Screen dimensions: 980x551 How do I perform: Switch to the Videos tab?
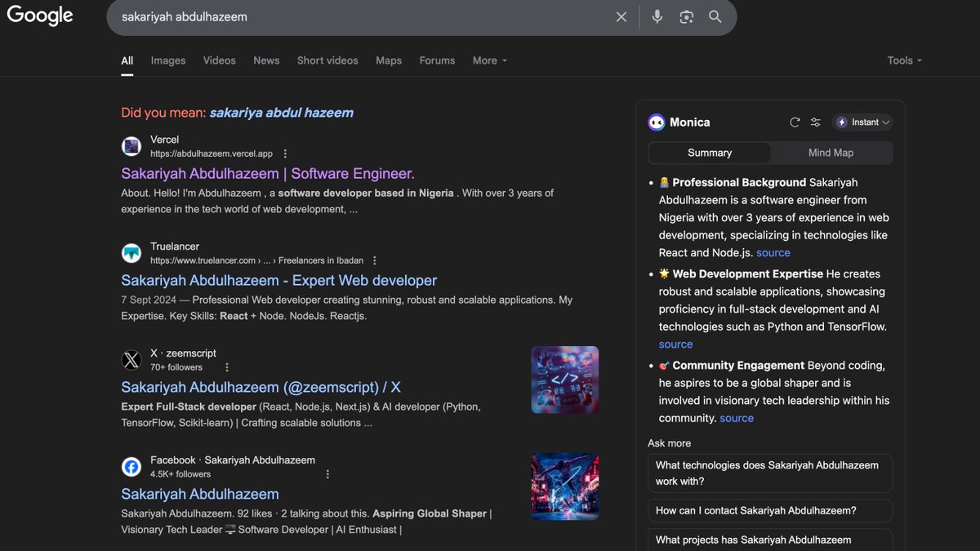[x=220, y=60]
